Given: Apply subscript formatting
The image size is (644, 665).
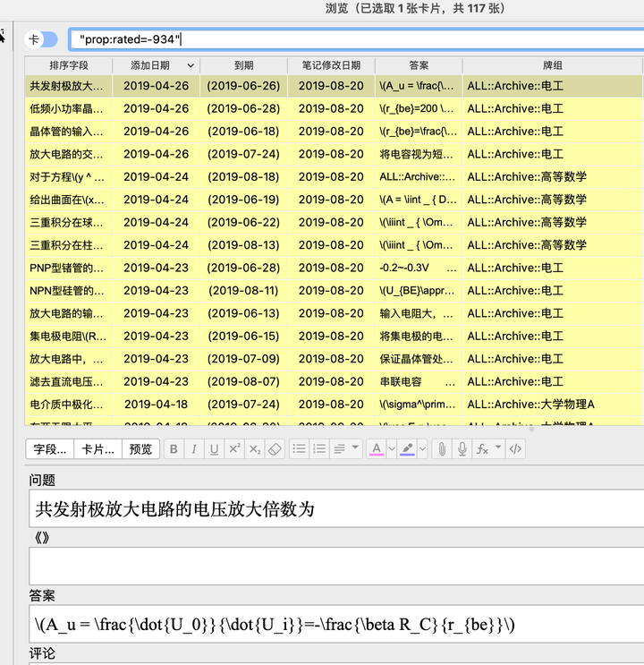Looking at the screenshot, I should coord(255,448).
